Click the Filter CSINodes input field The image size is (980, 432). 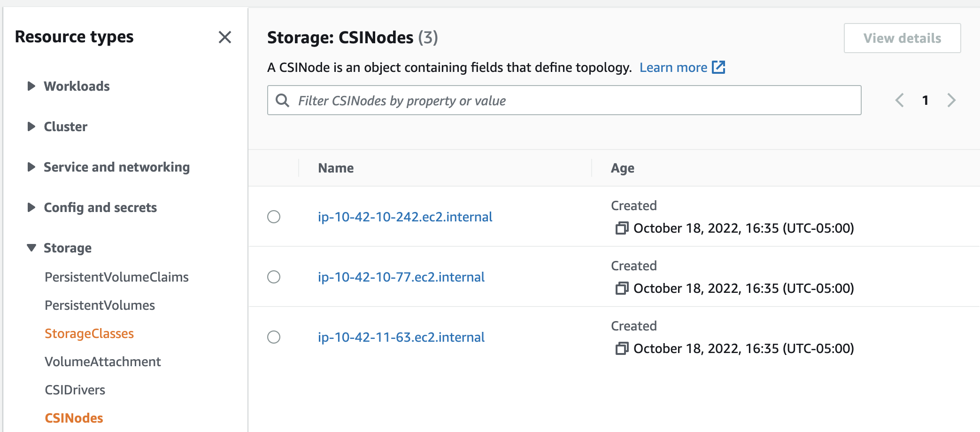[563, 100]
